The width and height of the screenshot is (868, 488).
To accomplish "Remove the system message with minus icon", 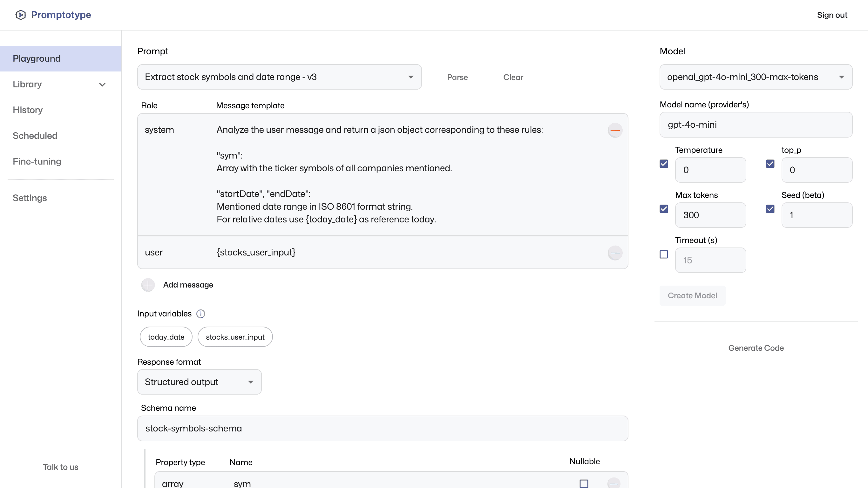I will pos(615,131).
